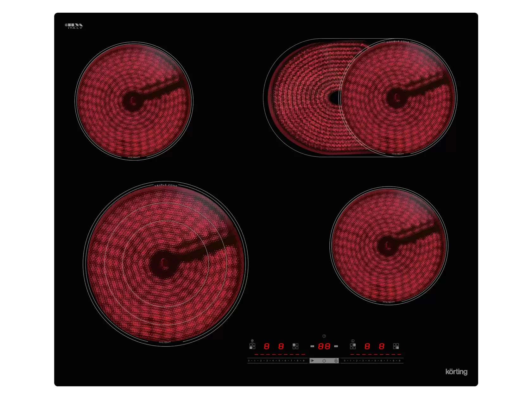The image size is (532, 399).
Task: Tap the triple-ring zone extension icon
Action: [x=252, y=341]
